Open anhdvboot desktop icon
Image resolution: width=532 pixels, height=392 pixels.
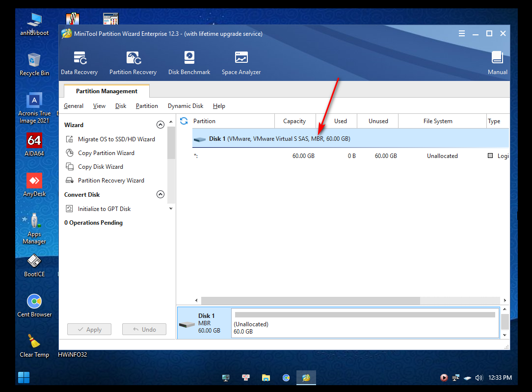[x=34, y=25]
